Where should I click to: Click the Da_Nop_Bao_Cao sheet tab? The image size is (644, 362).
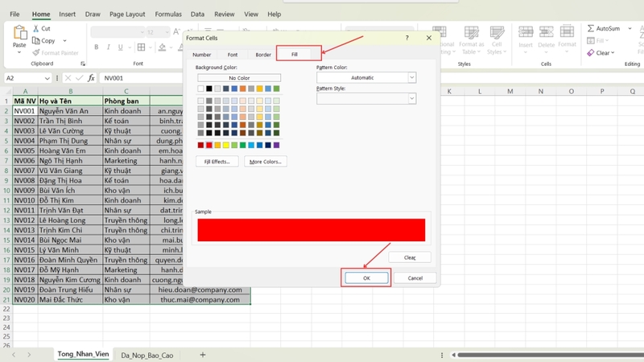[x=147, y=355]
